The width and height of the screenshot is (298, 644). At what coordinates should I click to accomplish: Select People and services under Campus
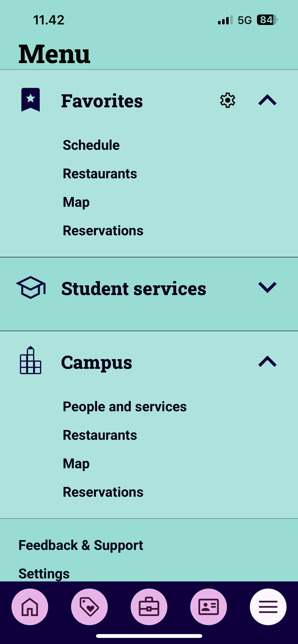click(125, 406)
